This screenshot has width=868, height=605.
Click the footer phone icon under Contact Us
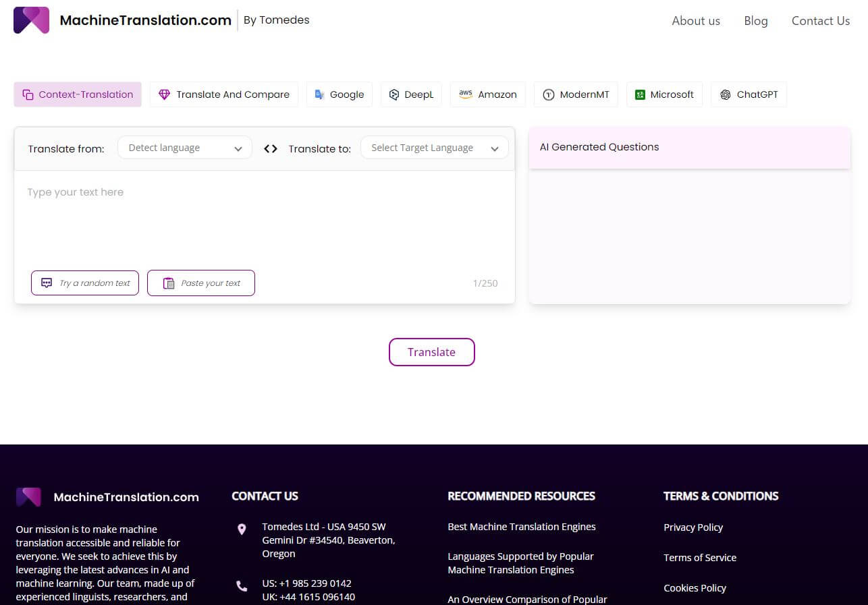(x=242, y=586)
